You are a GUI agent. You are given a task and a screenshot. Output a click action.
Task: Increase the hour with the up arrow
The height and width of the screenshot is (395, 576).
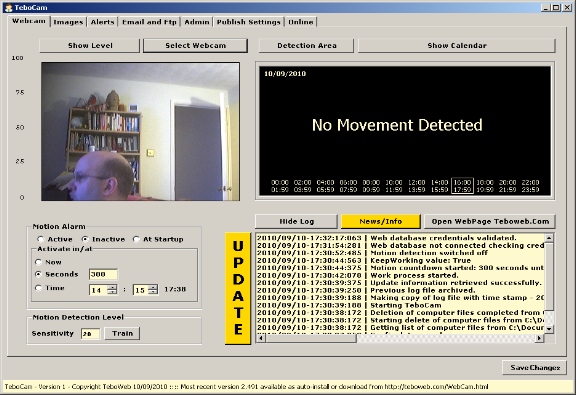point(112,287)
